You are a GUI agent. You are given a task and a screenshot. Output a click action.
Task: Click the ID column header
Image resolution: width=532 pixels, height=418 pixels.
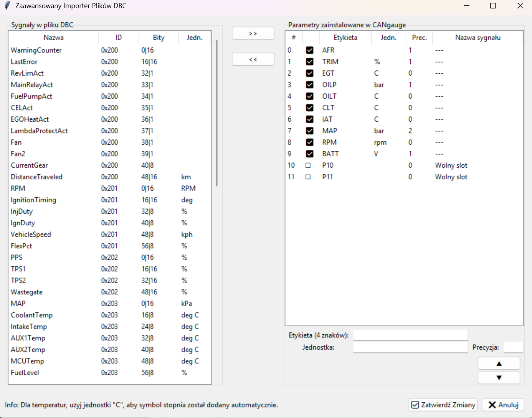[119, 38]
